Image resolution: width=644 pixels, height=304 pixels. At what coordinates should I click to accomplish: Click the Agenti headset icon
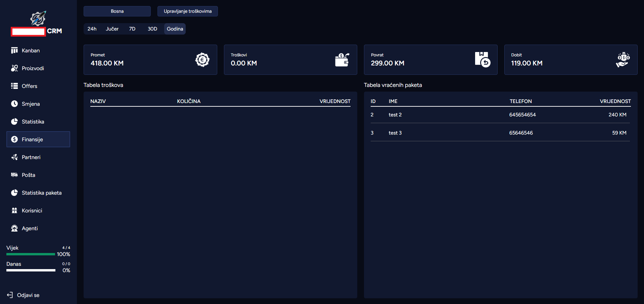[14, 228]
